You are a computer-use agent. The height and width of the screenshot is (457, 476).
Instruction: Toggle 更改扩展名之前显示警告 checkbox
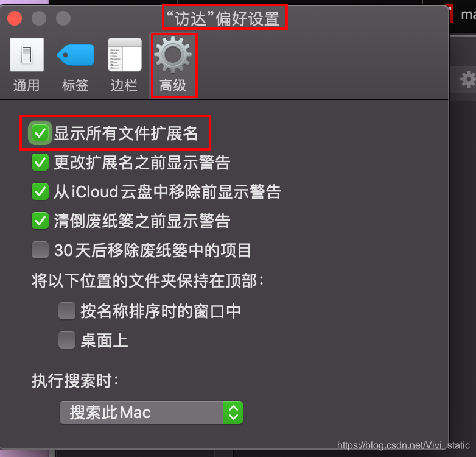coord(40,162)
